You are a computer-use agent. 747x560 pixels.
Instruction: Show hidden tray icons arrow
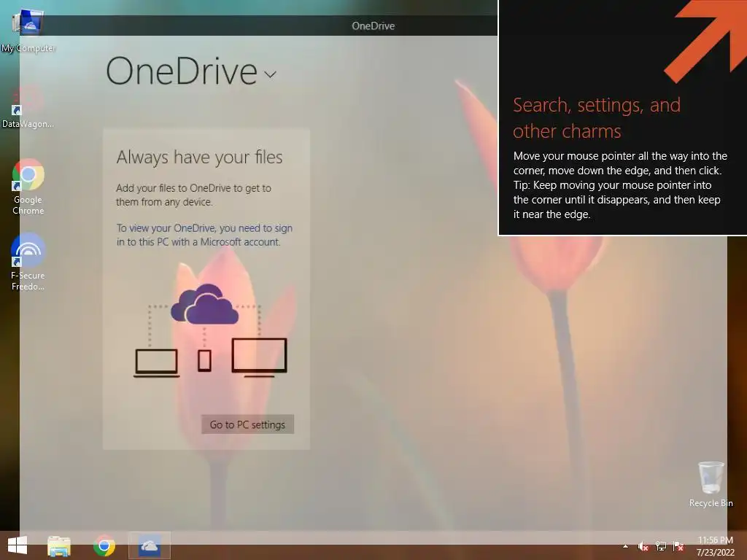pos(625,546)
